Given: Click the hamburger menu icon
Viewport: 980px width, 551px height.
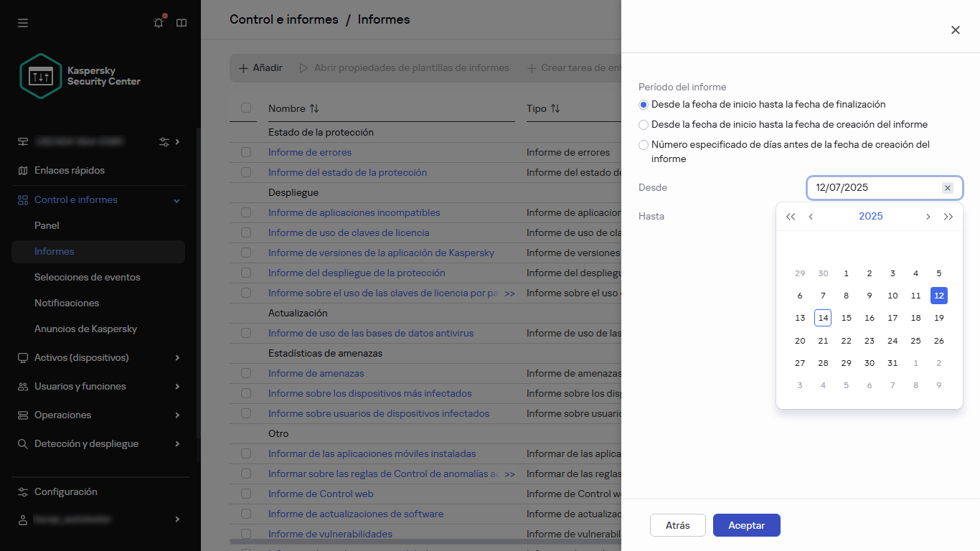Looking at the screenshot, I should pyautogui.click(x=23, y=23).
